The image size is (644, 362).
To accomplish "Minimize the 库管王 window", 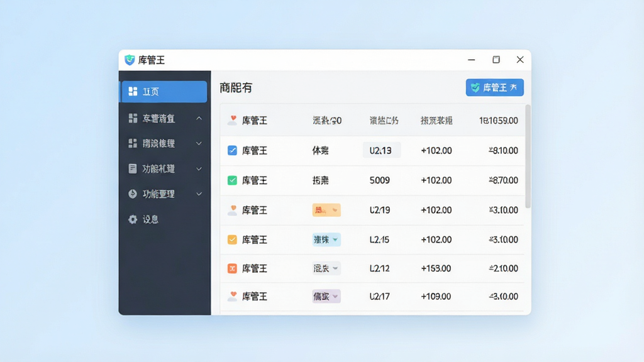I will coord(472,60).
